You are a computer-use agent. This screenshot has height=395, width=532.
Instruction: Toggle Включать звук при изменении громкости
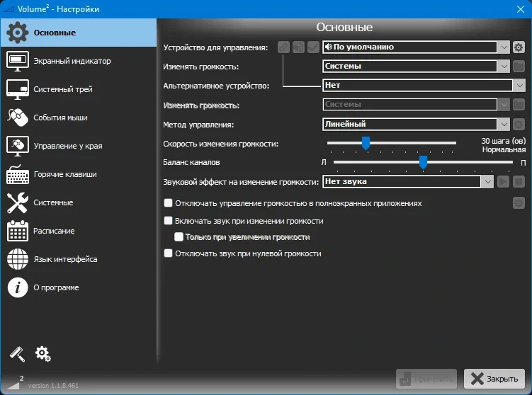(x=169, y=221)
